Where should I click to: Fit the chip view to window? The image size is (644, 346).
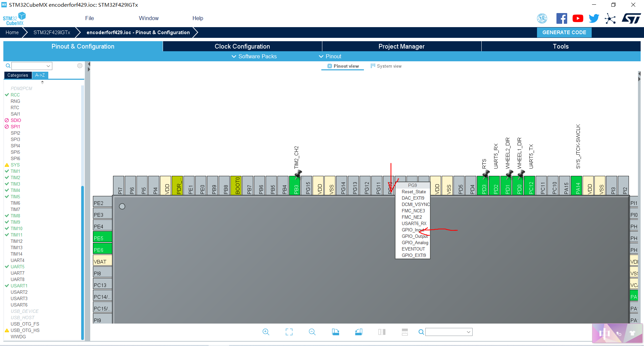point(289,332)
